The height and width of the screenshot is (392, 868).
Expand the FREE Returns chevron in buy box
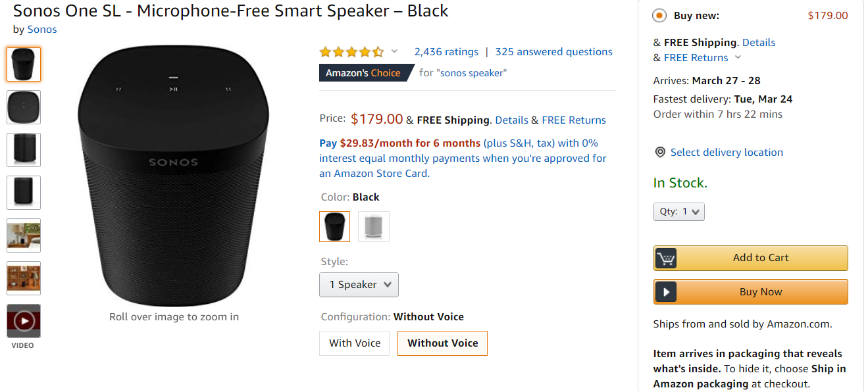click(738, 58)
